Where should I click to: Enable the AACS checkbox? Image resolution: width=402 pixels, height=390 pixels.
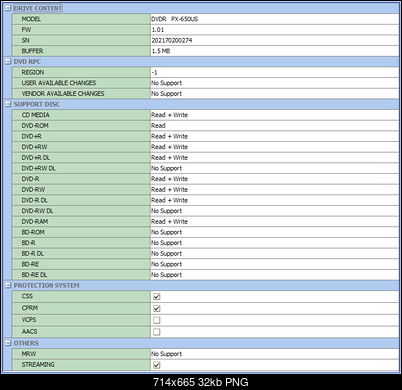pyautogui.click(x=157, y=332)
